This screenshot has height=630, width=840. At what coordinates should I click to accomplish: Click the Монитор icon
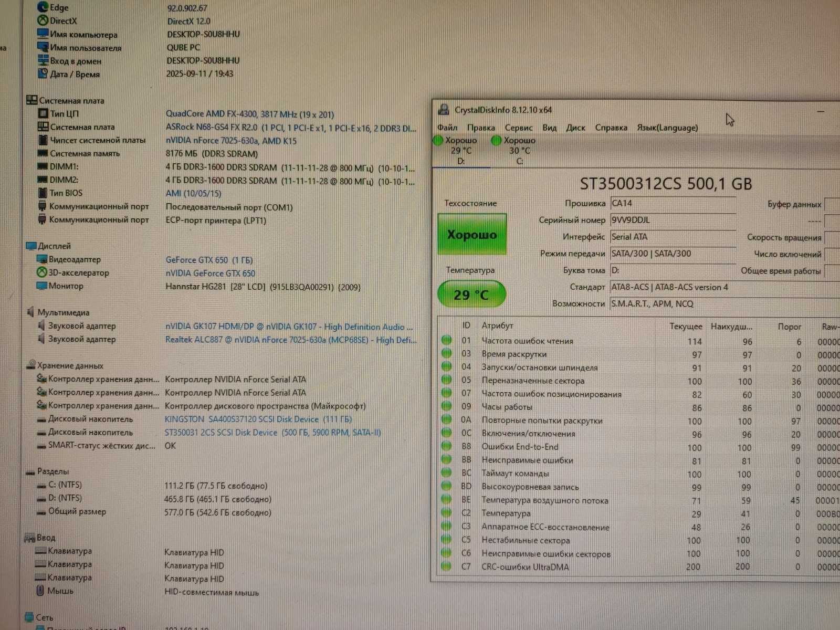click(41, 286)
